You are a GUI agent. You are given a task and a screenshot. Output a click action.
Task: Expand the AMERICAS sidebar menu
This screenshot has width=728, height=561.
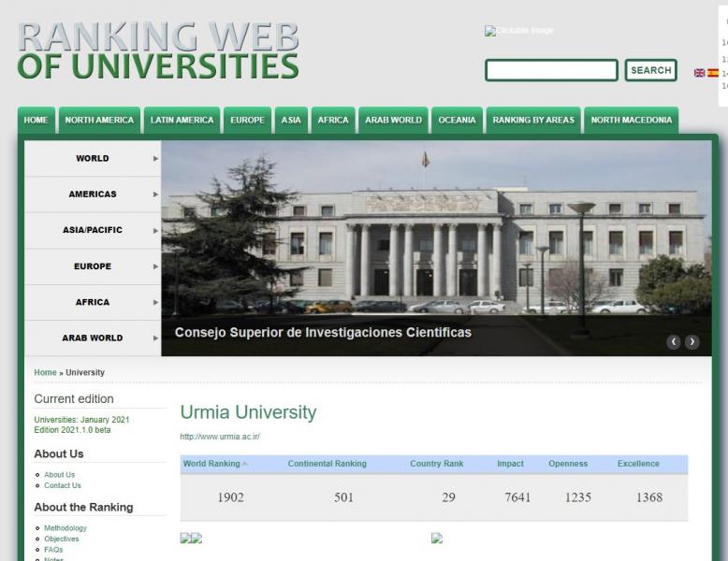(93, 194)
